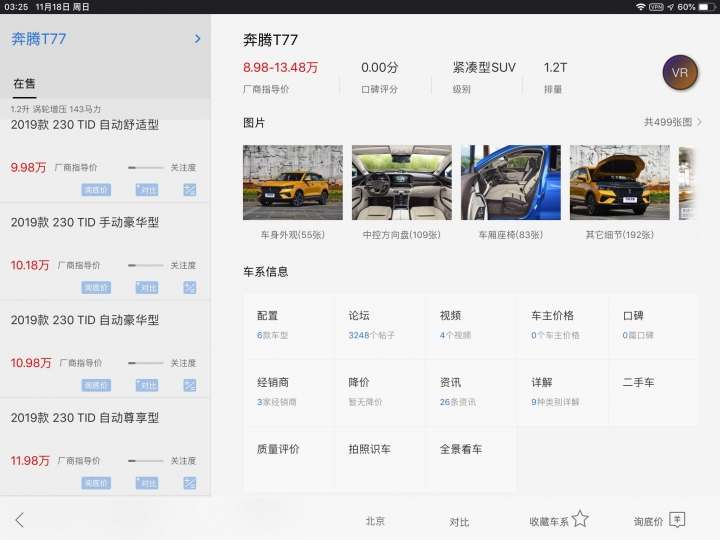
Task: Open 视频 4个视频 tile
Action: (x=472, y=326)
